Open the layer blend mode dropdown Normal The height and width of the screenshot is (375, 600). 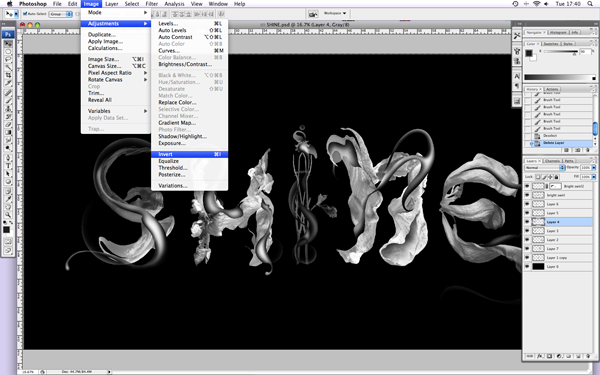545,168
